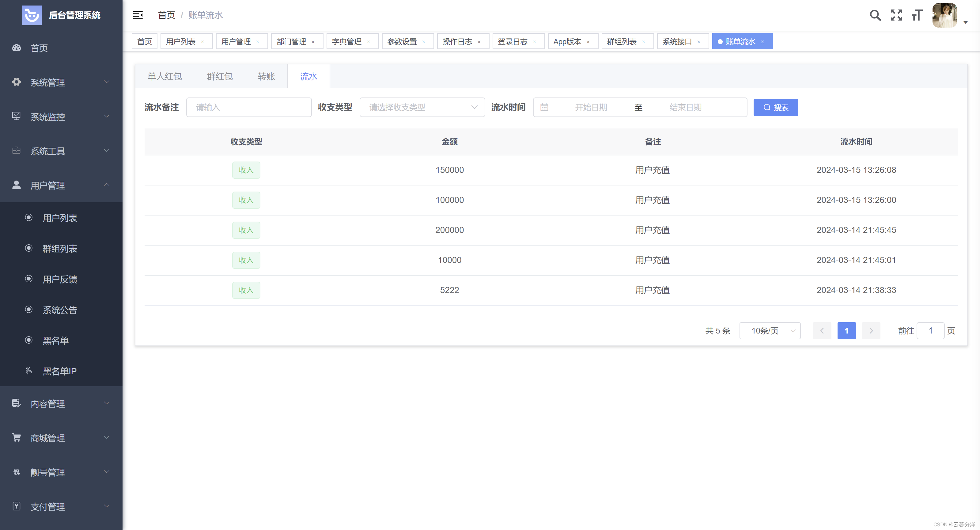
Task: Open the font size setting icon
Action: 917,15
